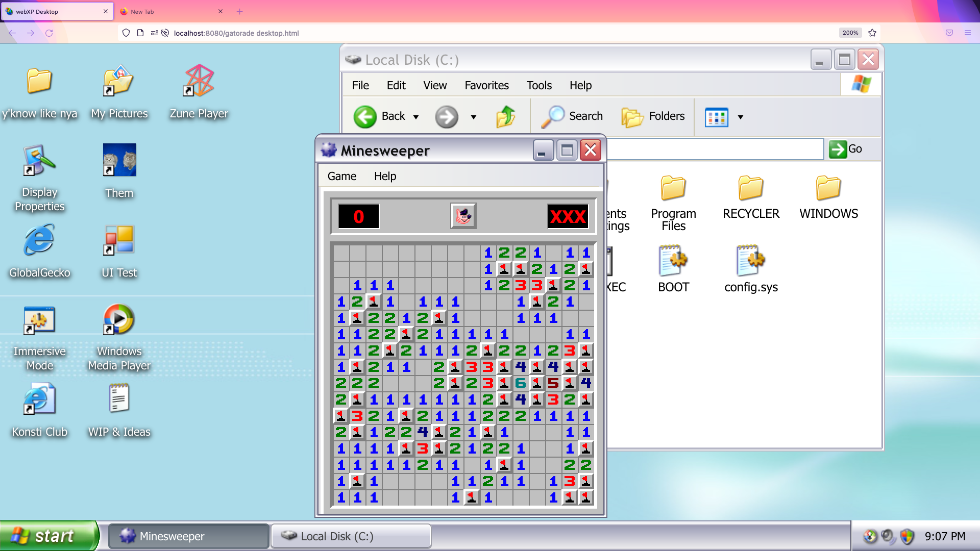Open the config.sys file

coord(750,261)
